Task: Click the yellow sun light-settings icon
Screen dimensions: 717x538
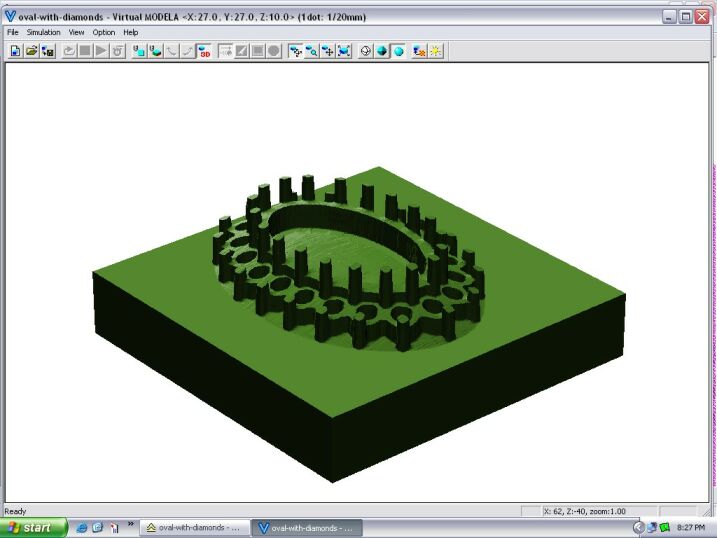Action: pyautogui.click(x=436, y=51)
